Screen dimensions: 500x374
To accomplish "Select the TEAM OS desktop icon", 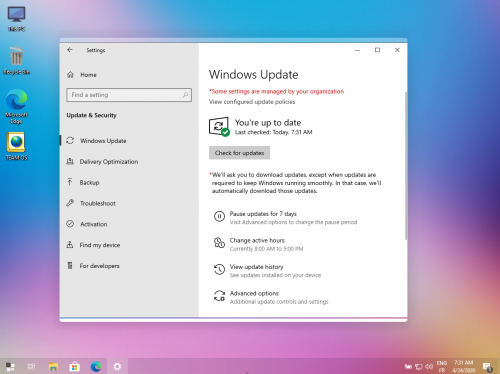I will point(16,147).
